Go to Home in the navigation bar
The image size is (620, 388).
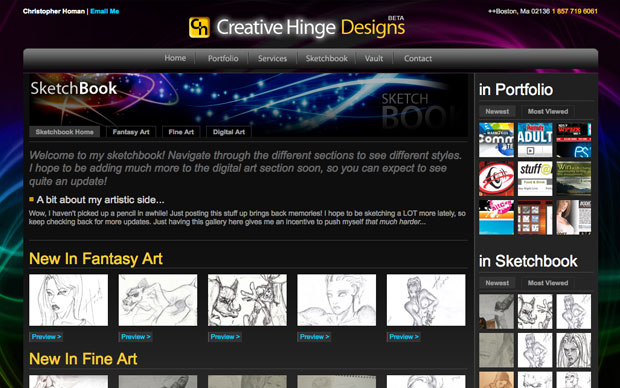(x=175, y=58)
